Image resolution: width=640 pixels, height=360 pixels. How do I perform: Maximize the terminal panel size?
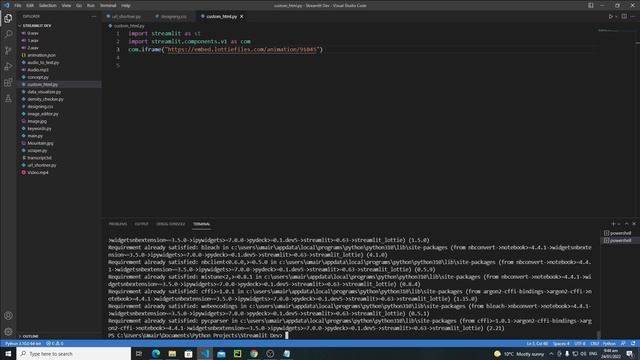pyautogui.click(x=627, y=224)
